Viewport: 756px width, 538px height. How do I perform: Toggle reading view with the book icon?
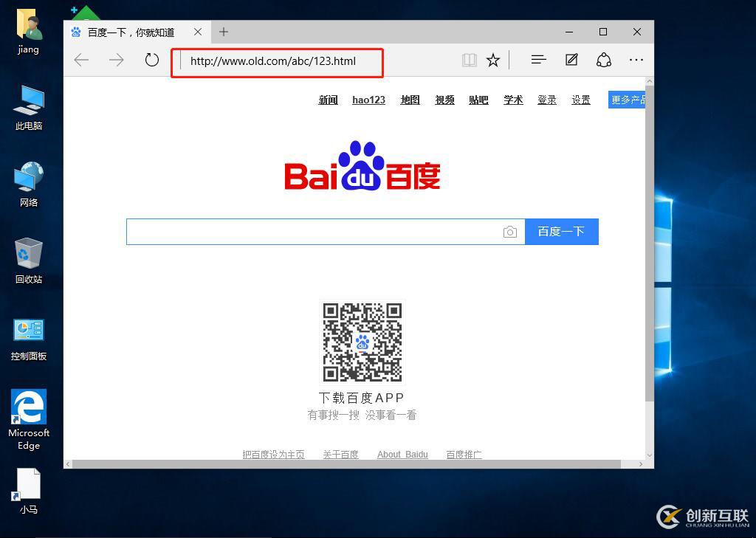469,60
